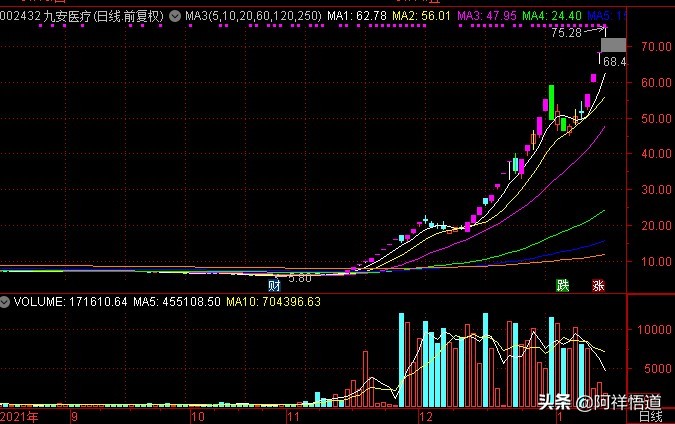This screenshot has height=424, width=675.
Task: Click the 2021年 date axis label
Action: 19,417
